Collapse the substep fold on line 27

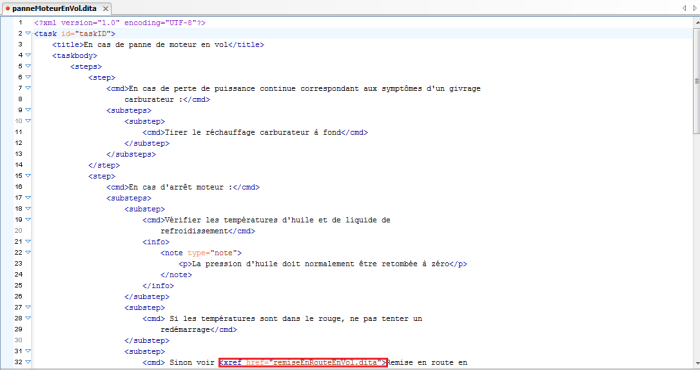(x=28, y=307)
